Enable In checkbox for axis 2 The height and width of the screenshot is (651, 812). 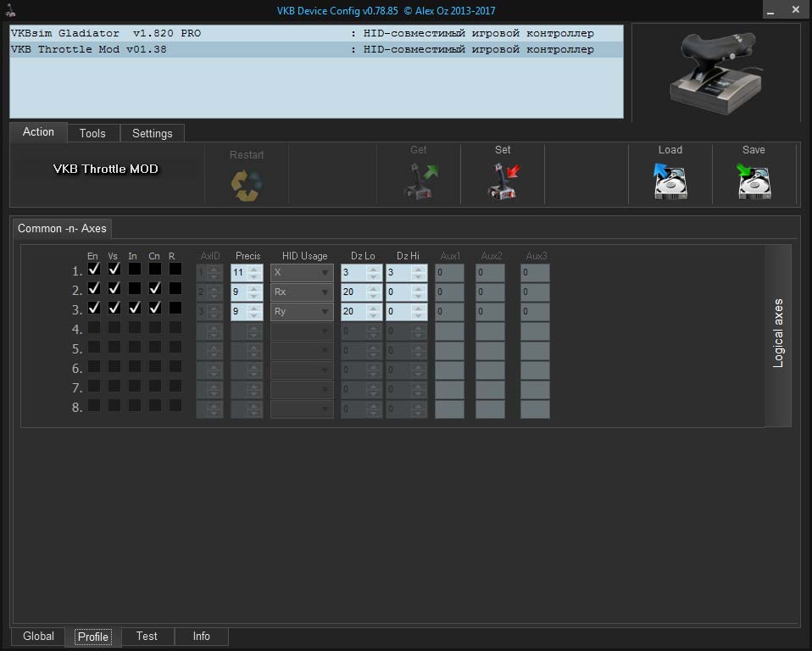(135, 288)
